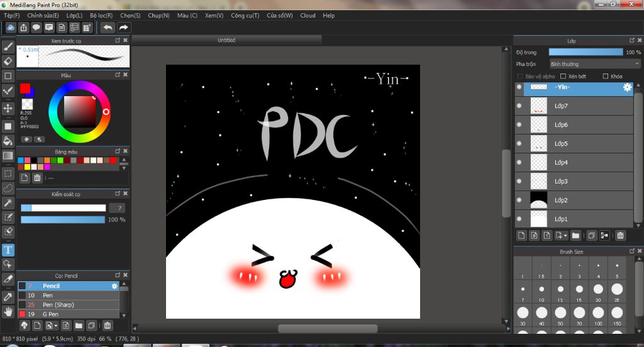Open the Pha trộn blend mode dropdown
This screenshot has width=644, height=347.
click(595, 64)
